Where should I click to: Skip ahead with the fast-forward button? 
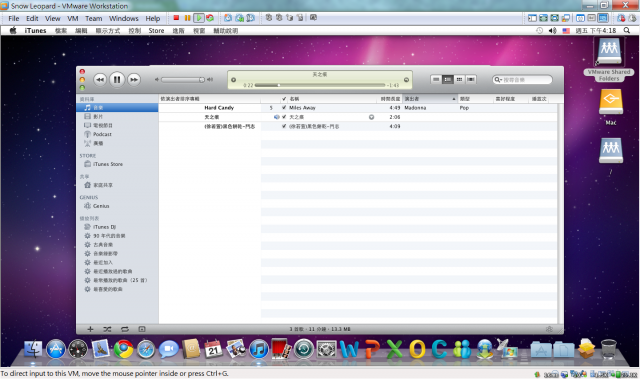(x=134, y=80)
